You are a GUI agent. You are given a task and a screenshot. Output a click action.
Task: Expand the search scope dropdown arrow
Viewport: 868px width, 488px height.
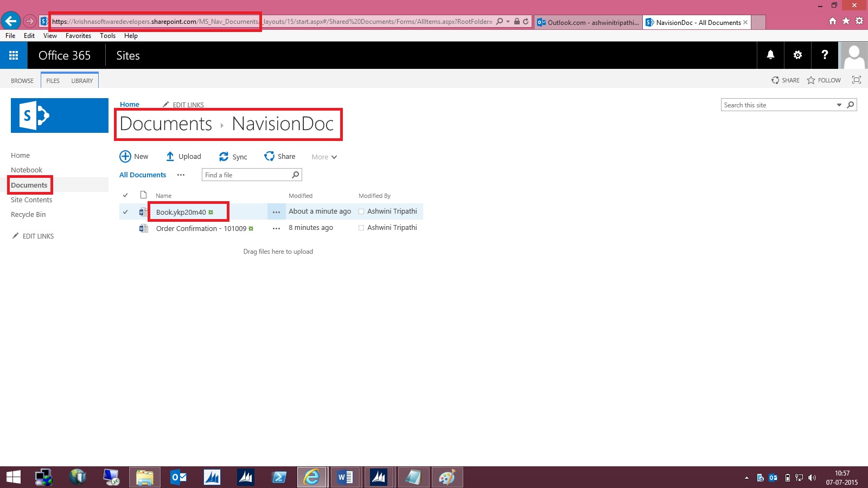pyautogui.click(x=839, y=105)
